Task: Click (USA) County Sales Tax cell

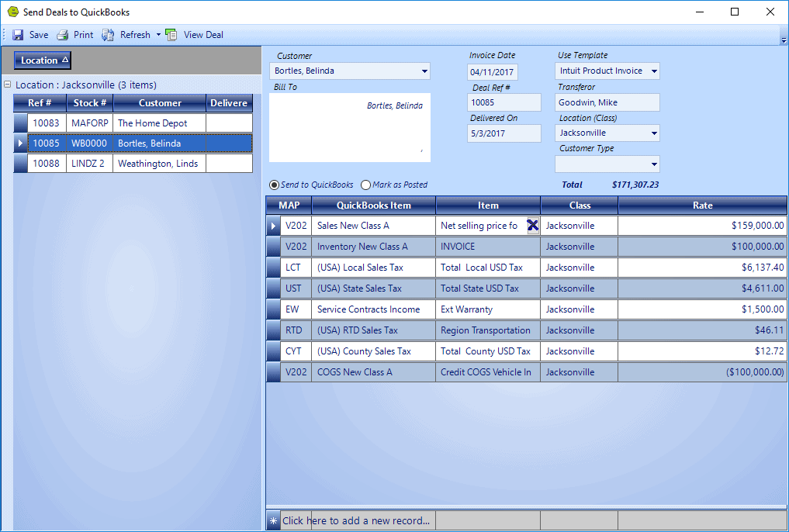Action: (373, 351)
